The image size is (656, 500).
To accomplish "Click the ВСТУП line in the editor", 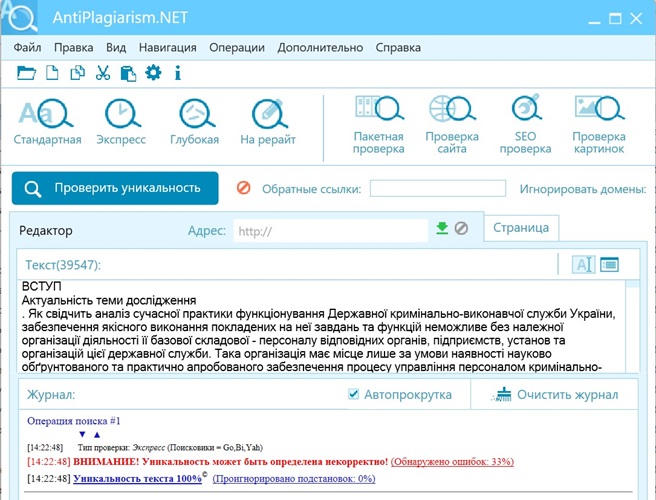I will [41, 286].
